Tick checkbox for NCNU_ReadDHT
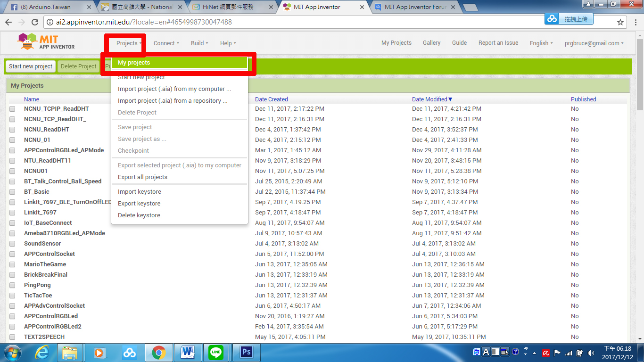644x362 pixels. tap(13, 130)
